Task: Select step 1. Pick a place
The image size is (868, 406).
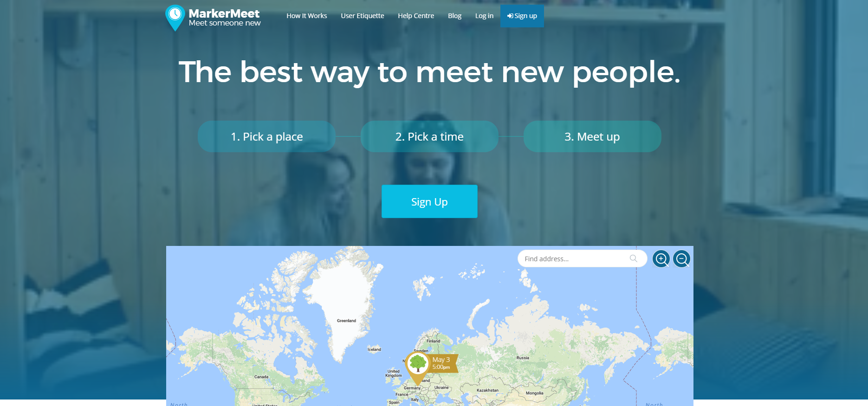Action: pyautogui.click(x=266, y=136)
